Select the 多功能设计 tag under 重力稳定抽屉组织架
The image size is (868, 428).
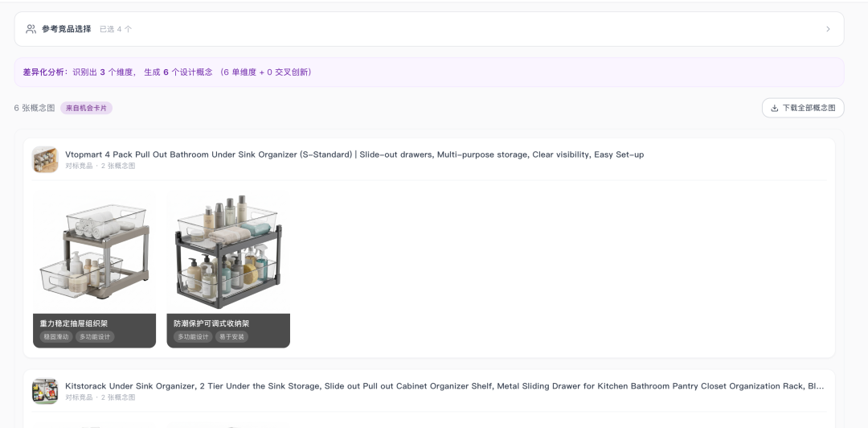click(x=95, y=336)
